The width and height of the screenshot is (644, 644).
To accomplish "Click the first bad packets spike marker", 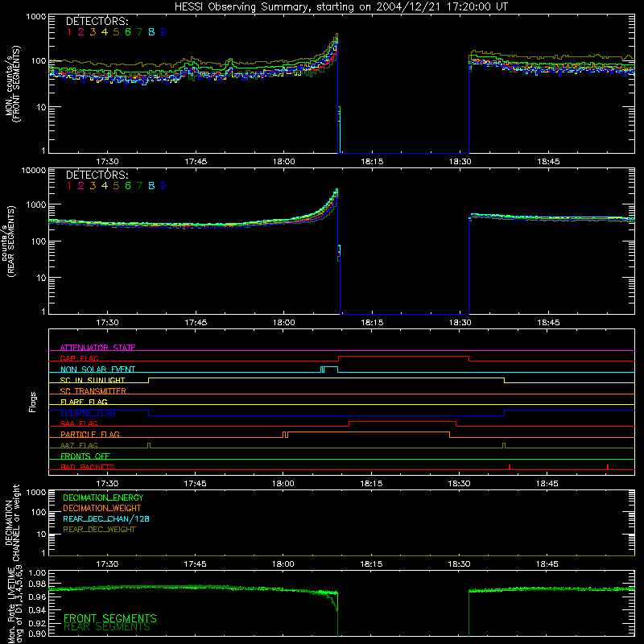I will click(x=510, y=467).
